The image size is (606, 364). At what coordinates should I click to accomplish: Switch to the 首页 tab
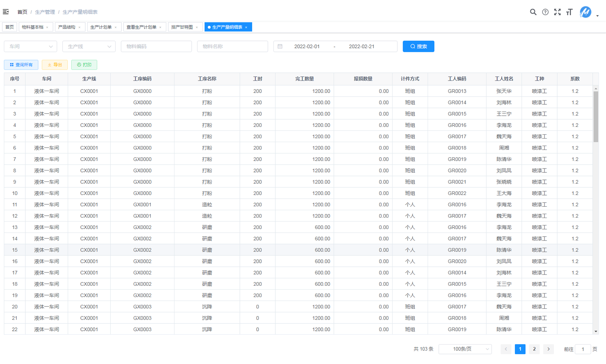(9, 27)
